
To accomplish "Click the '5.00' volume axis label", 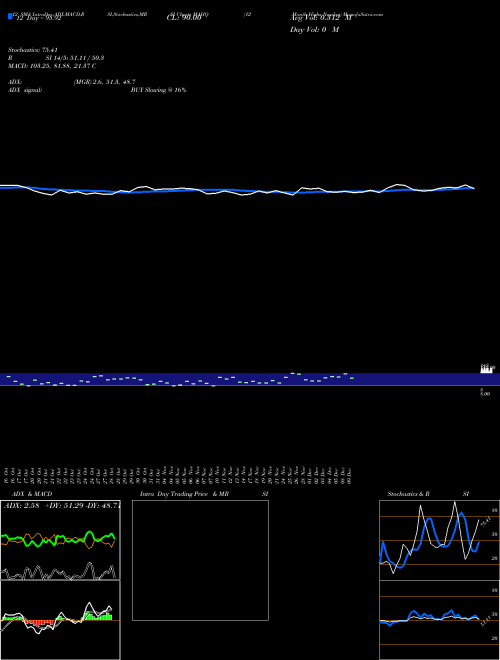I will pos(485,393).
